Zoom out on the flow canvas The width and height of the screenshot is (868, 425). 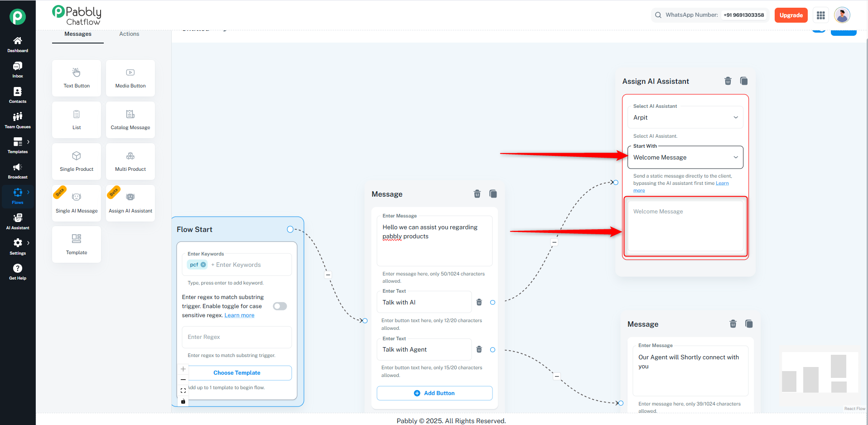(183, 380)
